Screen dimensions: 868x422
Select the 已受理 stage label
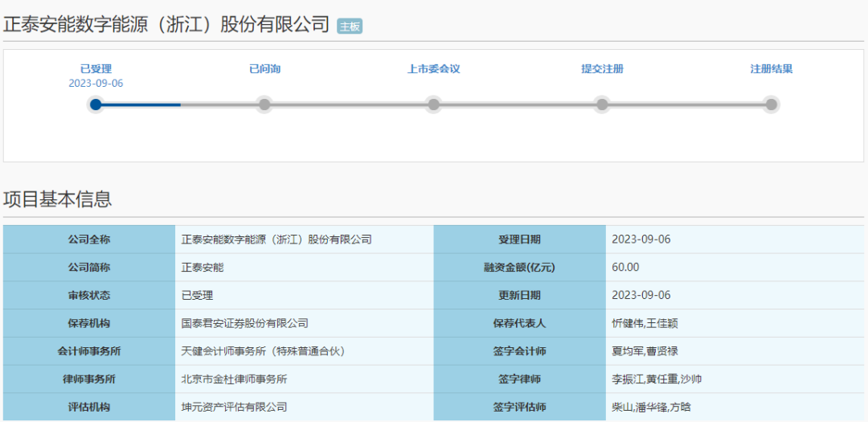pyautogui.click(x=96, y=69)
